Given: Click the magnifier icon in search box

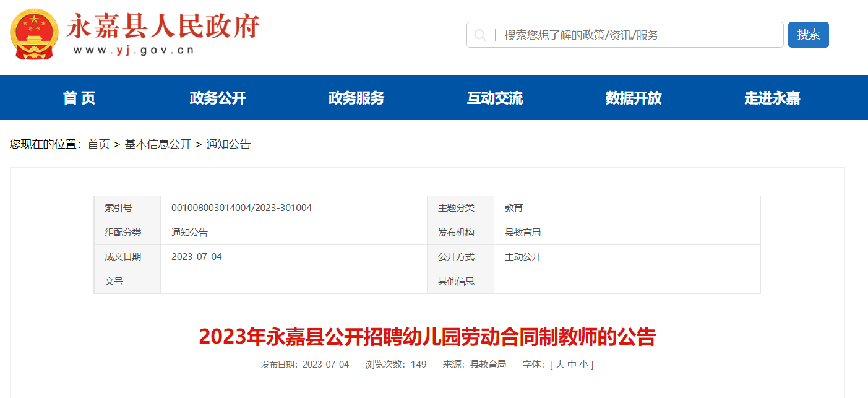Looking at the screenshot, I should 480,35.
